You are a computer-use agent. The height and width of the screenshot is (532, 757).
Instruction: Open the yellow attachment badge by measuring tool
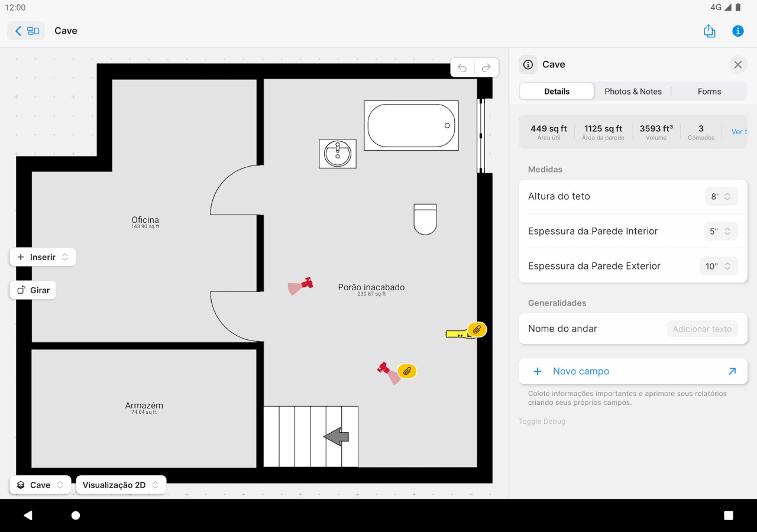[477, 329]
